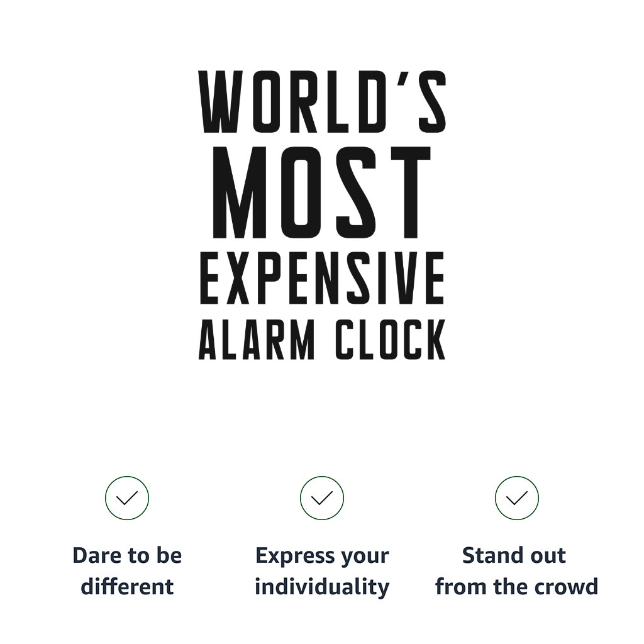The width and height of the screenshot is (644, 644).
Task: Click the checkmark circle above "Express your individuality"
Action: click(x=322, y=498)
